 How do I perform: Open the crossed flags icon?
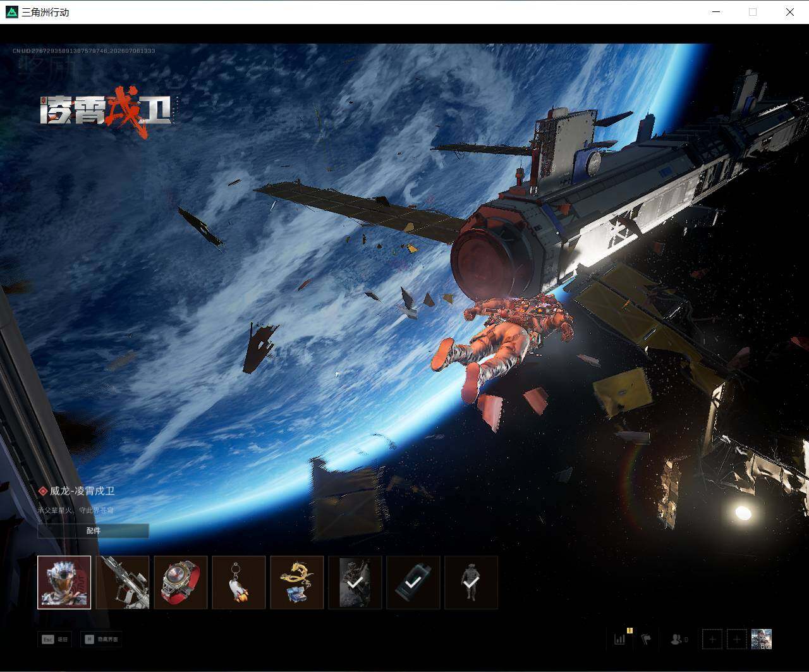click(x=646, y=639)
